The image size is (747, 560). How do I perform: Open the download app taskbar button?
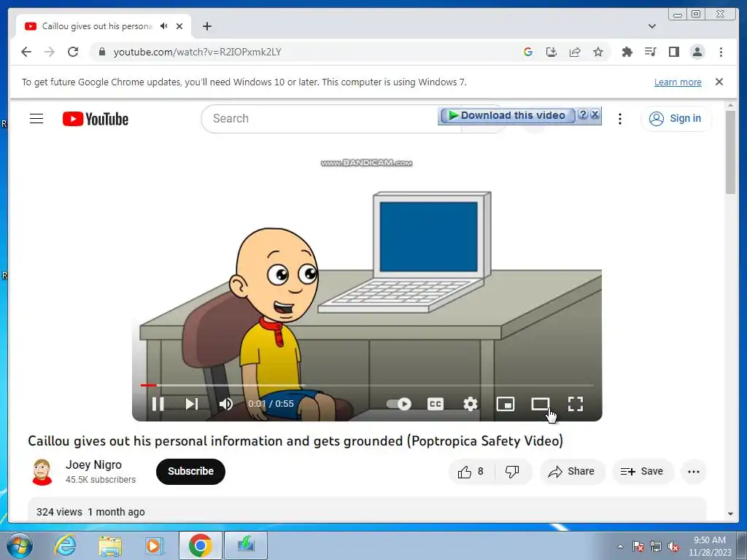[246, 545]
